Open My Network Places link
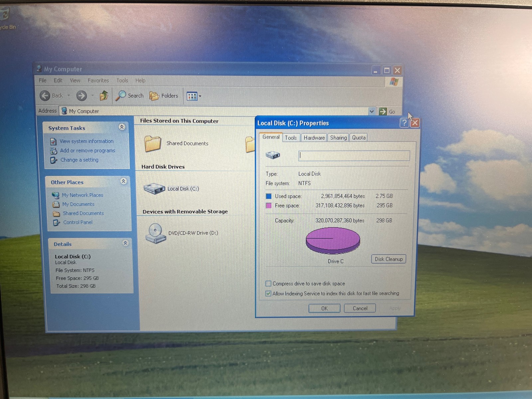This screenshot has height=399, width=532. coord(82,195)
